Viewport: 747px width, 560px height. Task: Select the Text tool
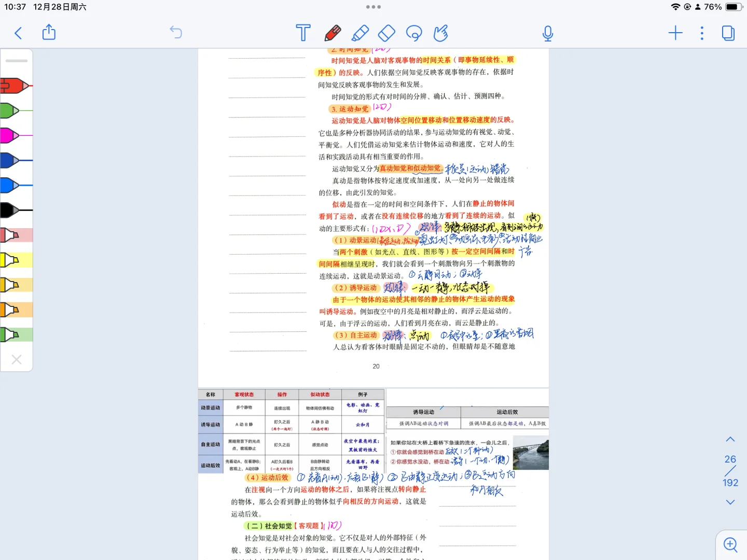[303, 33]
